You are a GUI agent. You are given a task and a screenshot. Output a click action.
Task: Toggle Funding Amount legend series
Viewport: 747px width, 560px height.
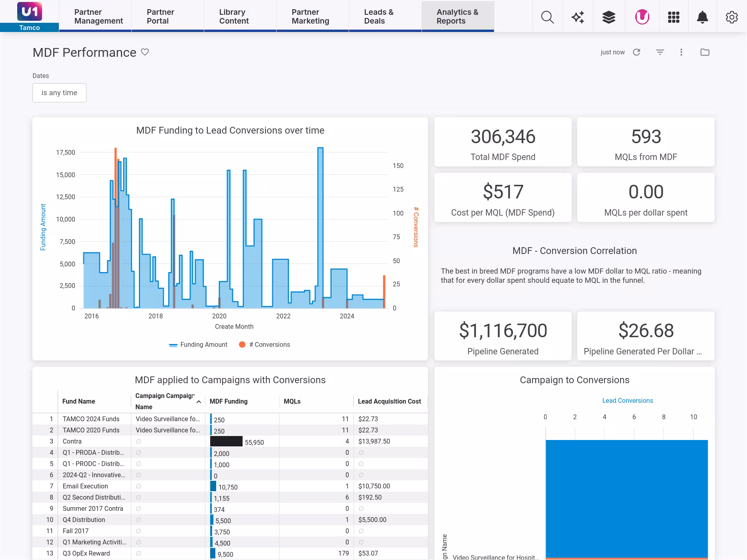tap(198, 345)
